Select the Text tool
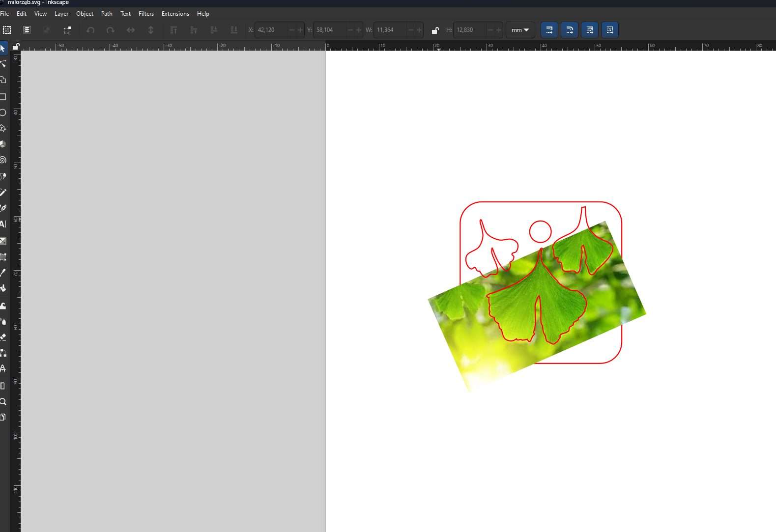Viewport: 776px width, 532px height. point(3,224)
